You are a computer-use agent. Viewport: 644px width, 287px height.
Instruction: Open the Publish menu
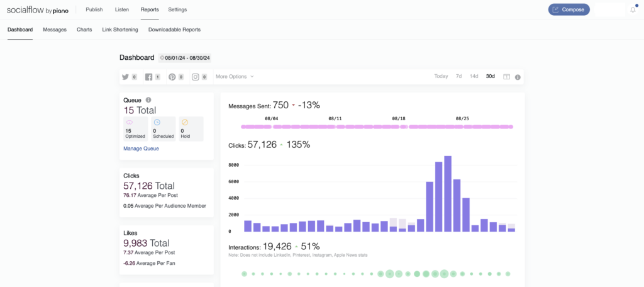tap(94, 9)
